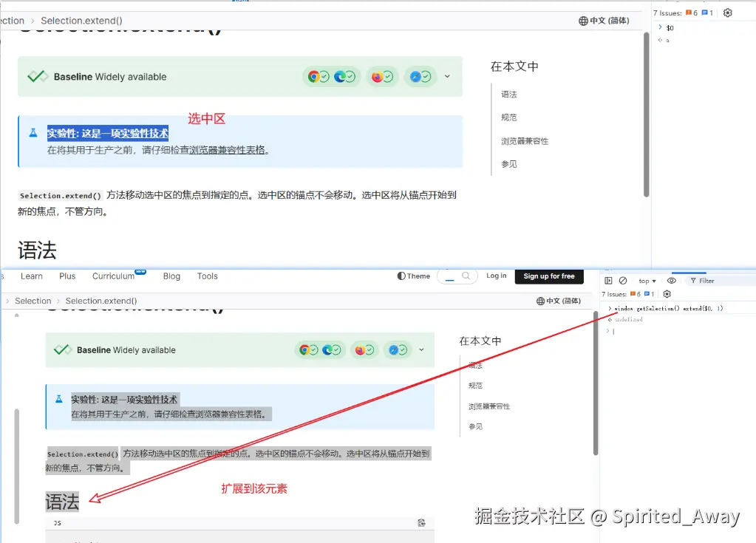Click the '7 Issues:' label in upper DevTools
Image resolution: width=756 pixels, height=543 pixels.
point(667,13)
